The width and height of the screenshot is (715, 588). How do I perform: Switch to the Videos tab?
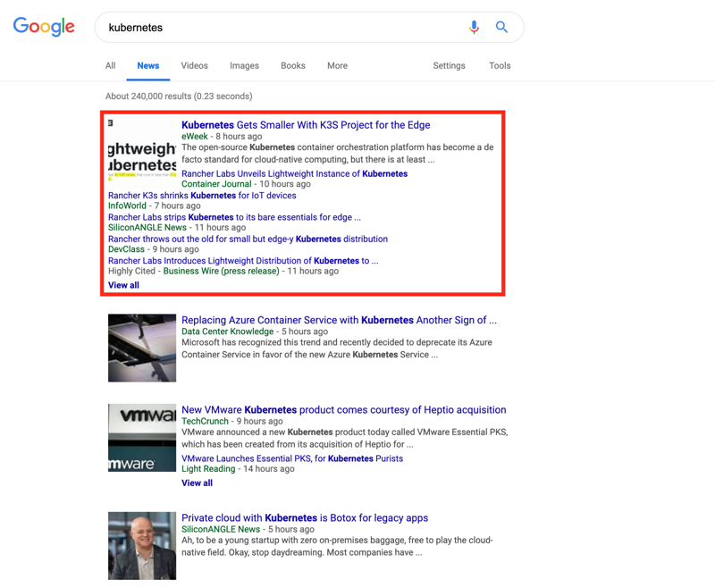pos(194,65)
